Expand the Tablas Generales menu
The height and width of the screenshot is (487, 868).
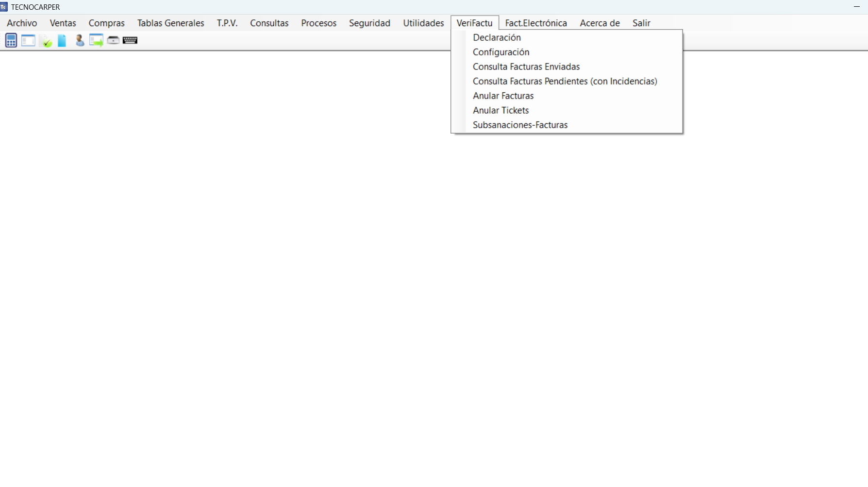[170, 23]
